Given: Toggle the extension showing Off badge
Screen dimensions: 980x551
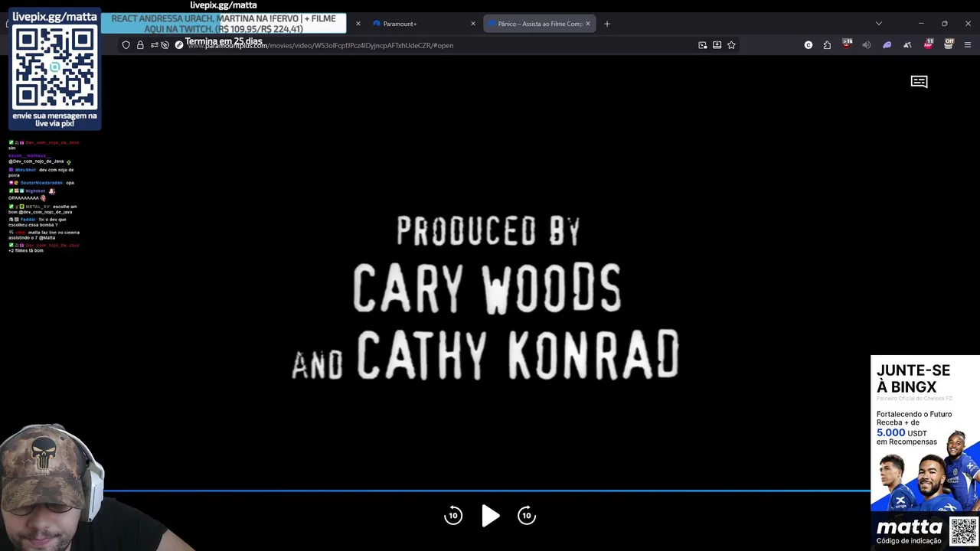Looking at the screenshot, I should [x=949, y=44].
